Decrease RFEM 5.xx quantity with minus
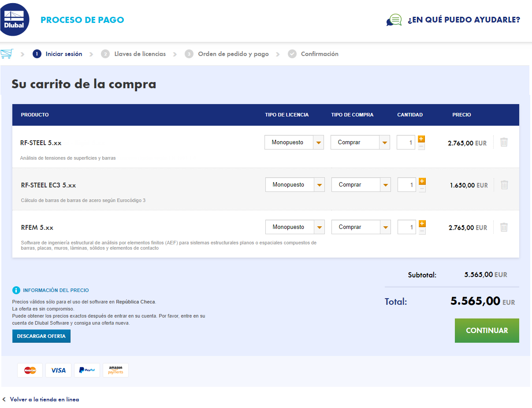The height and width of the screenshot is (408, 532). [x=422, y=231]
